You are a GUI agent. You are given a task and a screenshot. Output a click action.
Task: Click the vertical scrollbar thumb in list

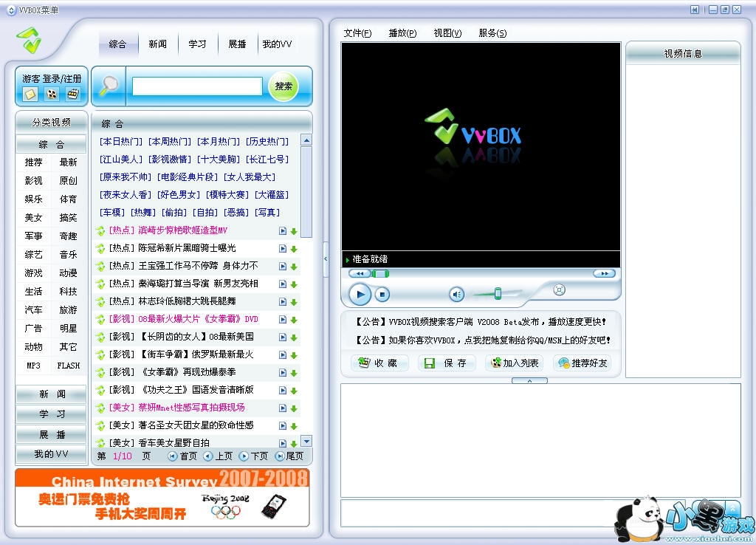pyautogui.click(x=306, y=191)
